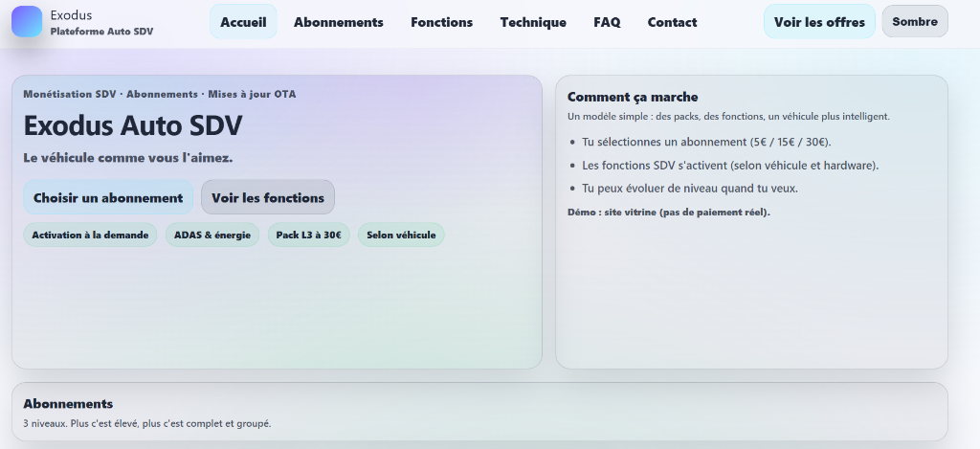Click the Pack L3 à 30€ chip

[x=308, y=235]
